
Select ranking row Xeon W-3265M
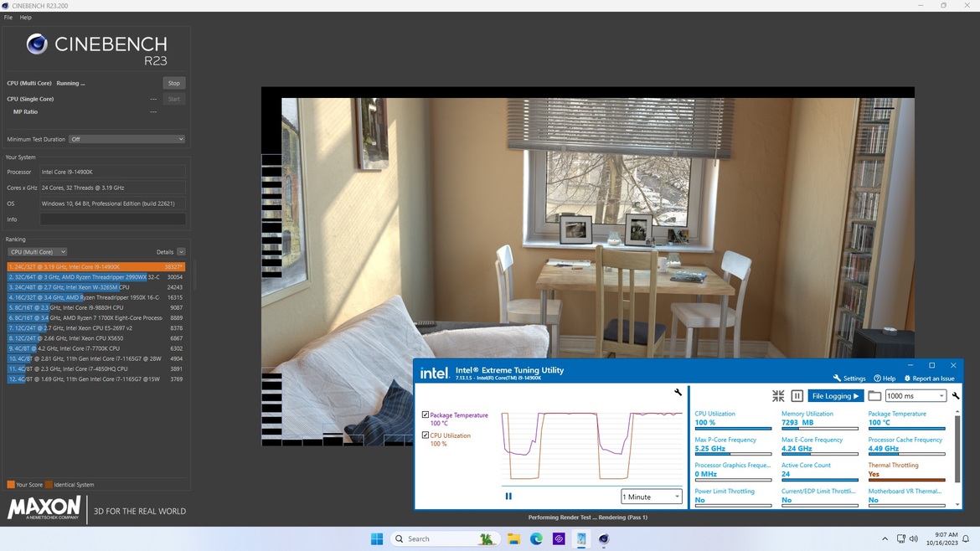coord(95,287)
